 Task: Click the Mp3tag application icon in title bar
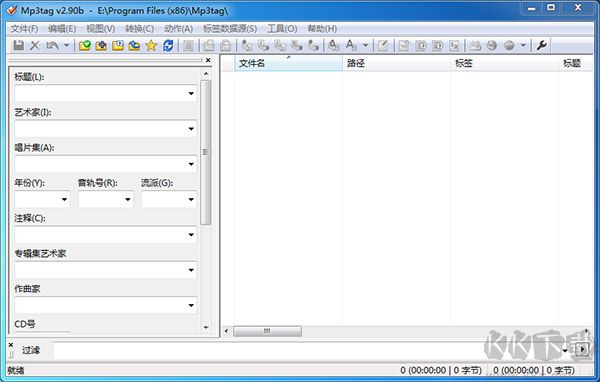click(12, 10)
